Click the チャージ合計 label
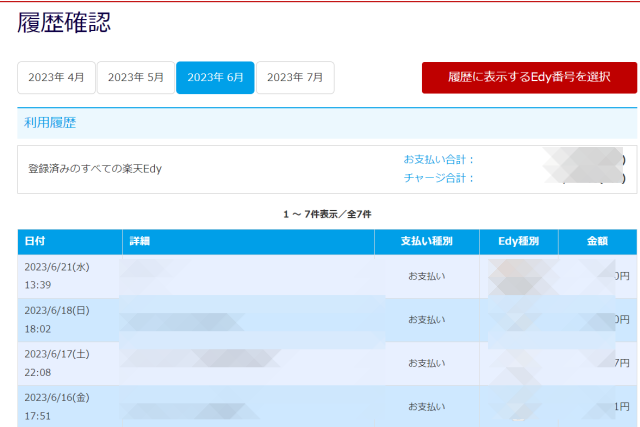 coord(439,178)
